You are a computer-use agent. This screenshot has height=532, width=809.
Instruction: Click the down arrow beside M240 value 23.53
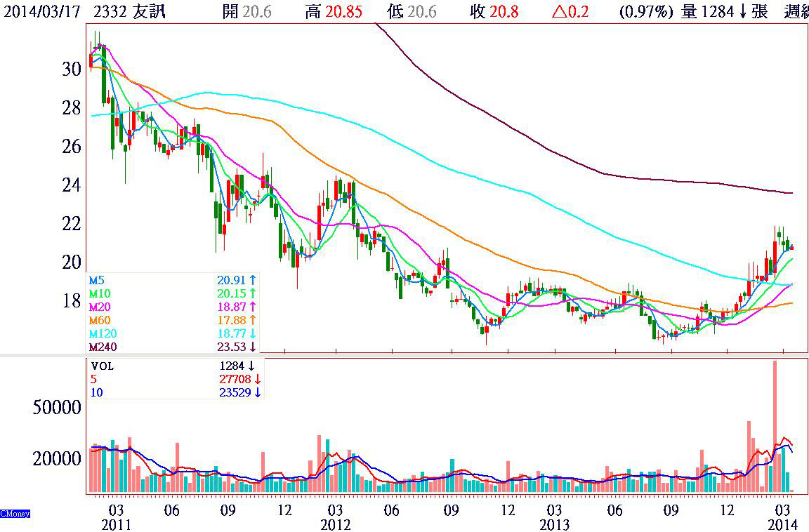tap(253, 347)
